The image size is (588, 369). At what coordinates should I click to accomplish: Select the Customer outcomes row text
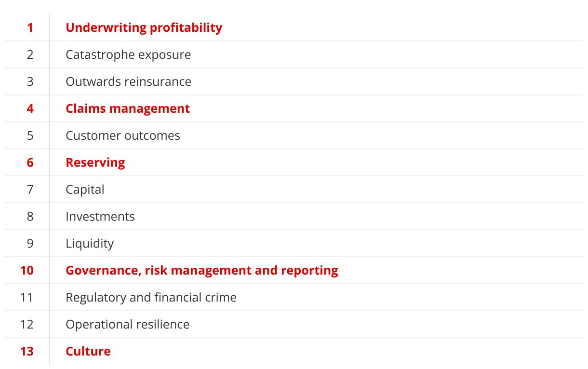tap(123, 135)
